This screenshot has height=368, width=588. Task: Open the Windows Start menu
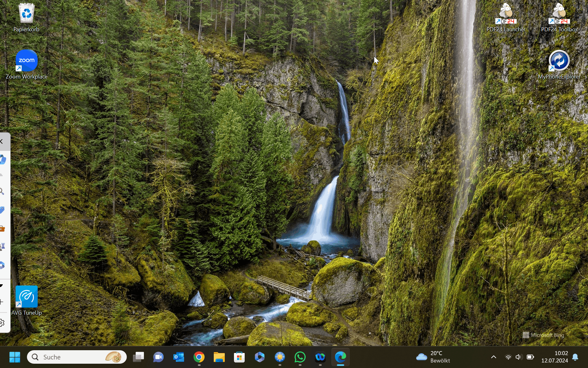pyautogui.click(x=15, y=357)
